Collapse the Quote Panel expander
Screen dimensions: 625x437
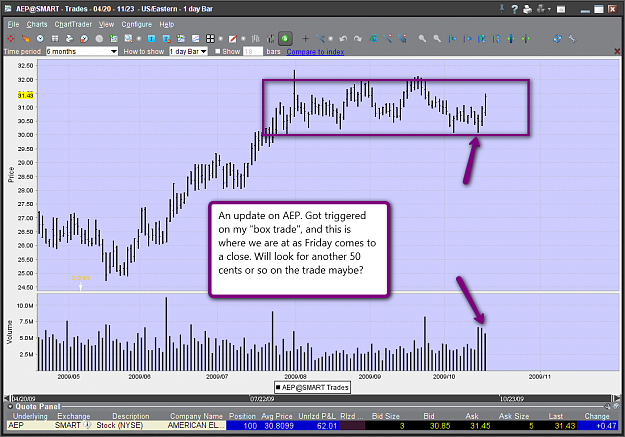point(10,407)
